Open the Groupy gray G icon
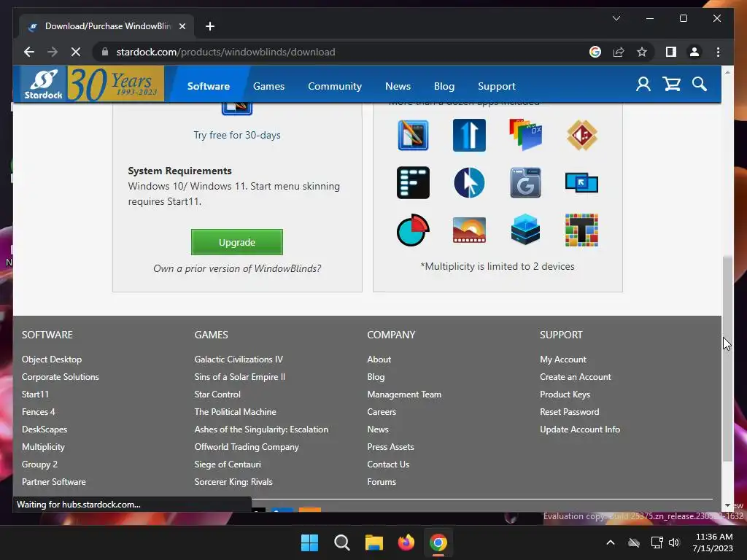This screenshot has height=560, width=747. point(525,182)
